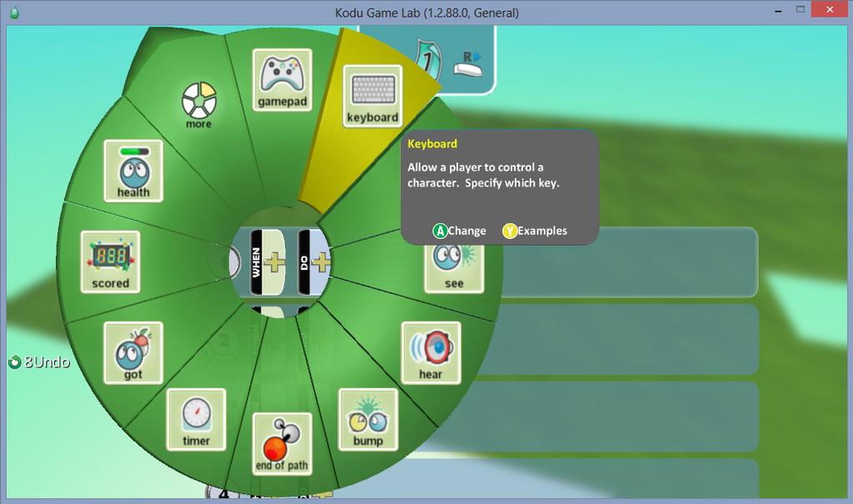Choose the hear sensor tile
This screenshot has width=853, height=504.
[431, 352]
